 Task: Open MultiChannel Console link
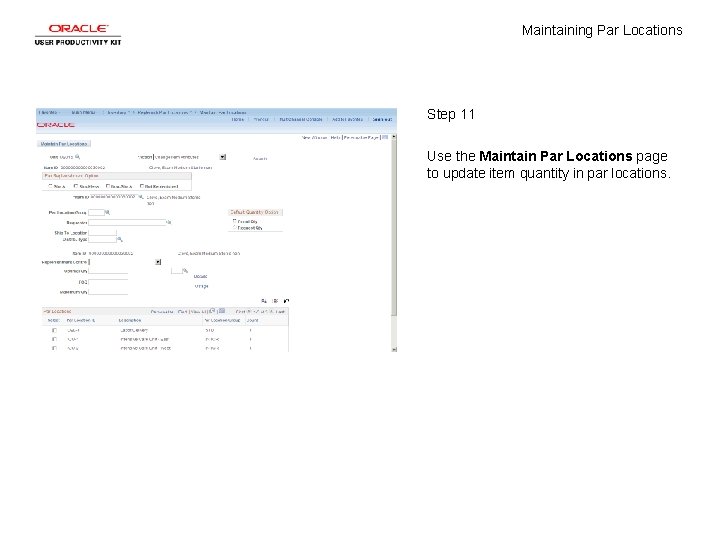click(301, 119)
